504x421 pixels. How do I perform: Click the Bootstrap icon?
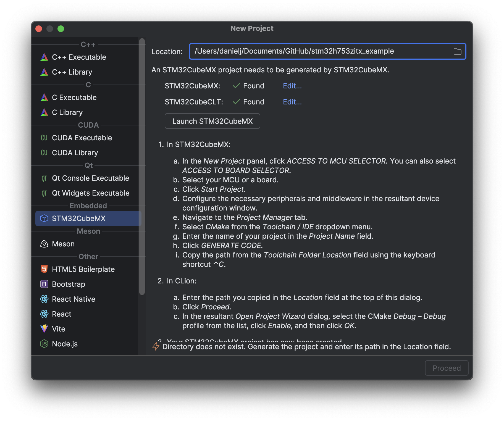coord(44,284)
